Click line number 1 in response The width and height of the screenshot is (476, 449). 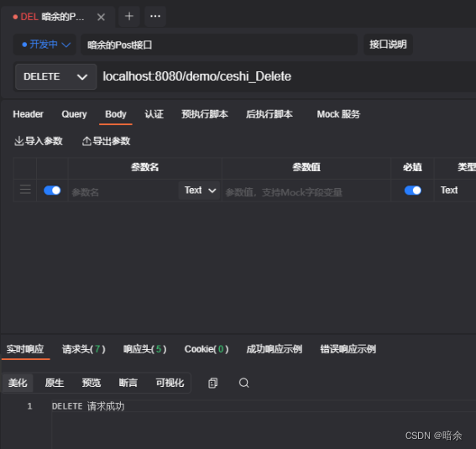(29, 406)
